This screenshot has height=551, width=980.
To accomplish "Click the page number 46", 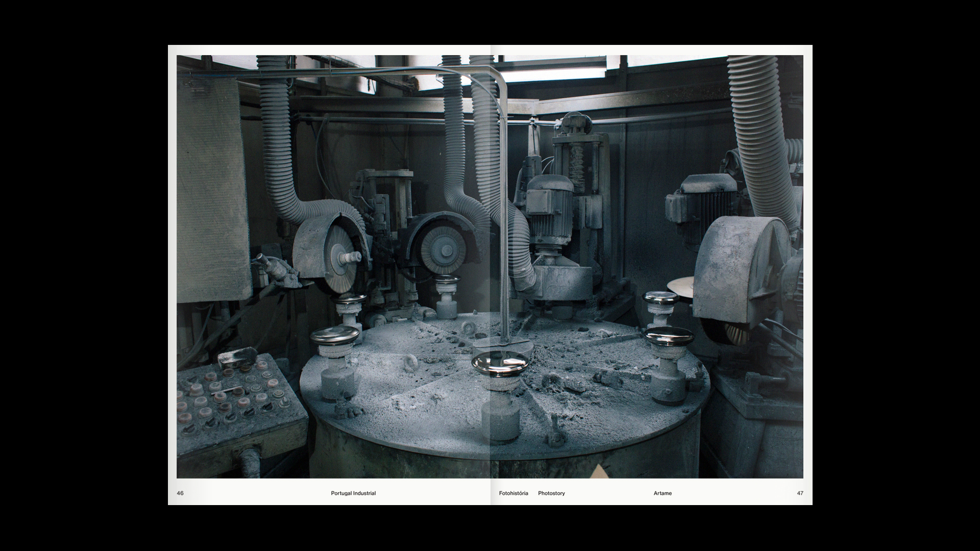I will click(180, 493).
